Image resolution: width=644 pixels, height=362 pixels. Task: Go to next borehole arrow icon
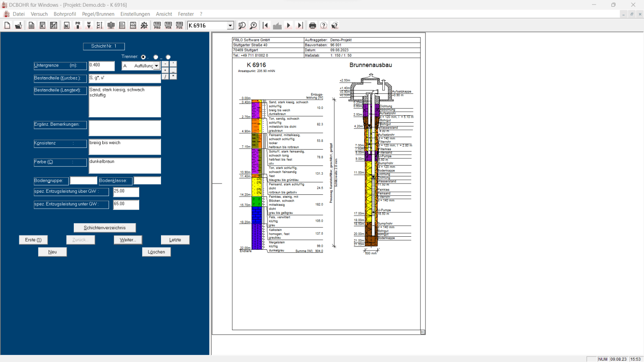(x=289, y=26)
